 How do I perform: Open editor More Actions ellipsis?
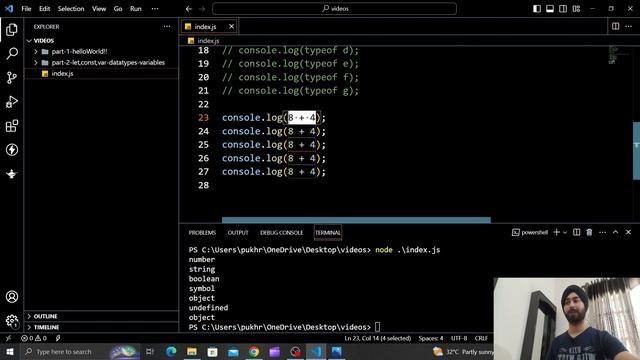pos(629,27)
